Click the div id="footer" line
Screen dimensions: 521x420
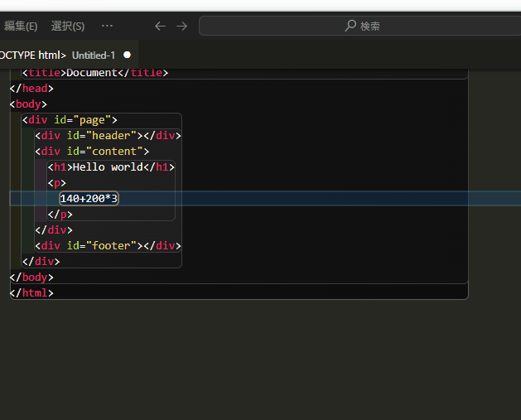pyautogui.click(x=108, y=245)
